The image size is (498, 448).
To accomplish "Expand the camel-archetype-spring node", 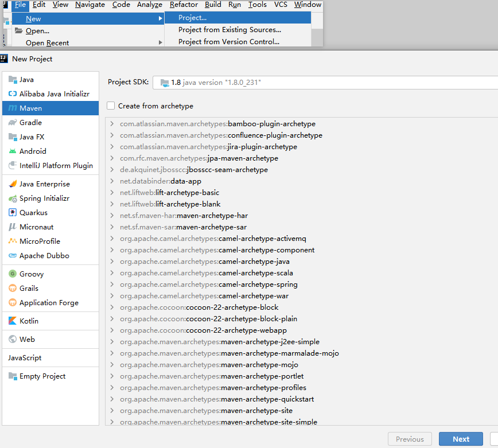I will pos(112,284).
